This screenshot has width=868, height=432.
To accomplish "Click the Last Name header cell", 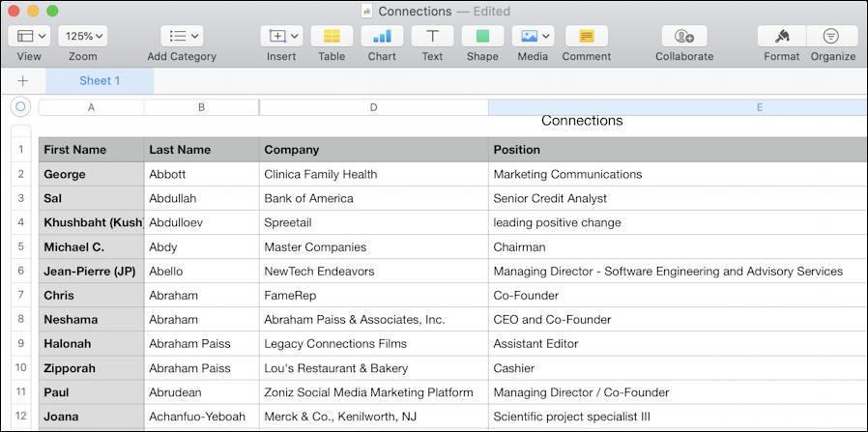I will tap(201, 150).
